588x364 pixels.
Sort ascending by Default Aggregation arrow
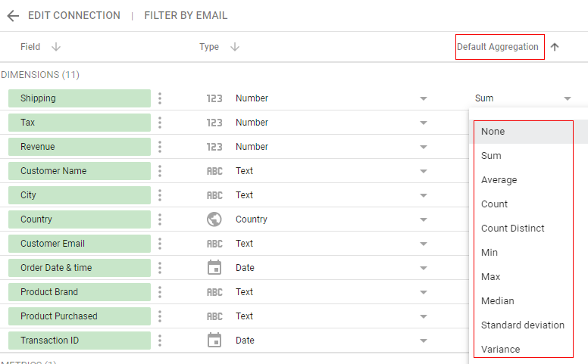coord(555,47)
